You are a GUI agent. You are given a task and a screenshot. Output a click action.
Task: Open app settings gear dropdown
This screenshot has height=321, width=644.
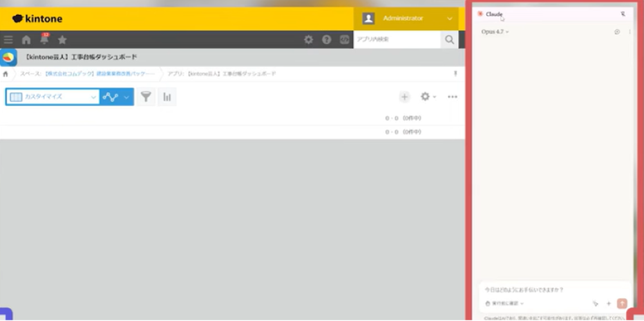point(428,97)
